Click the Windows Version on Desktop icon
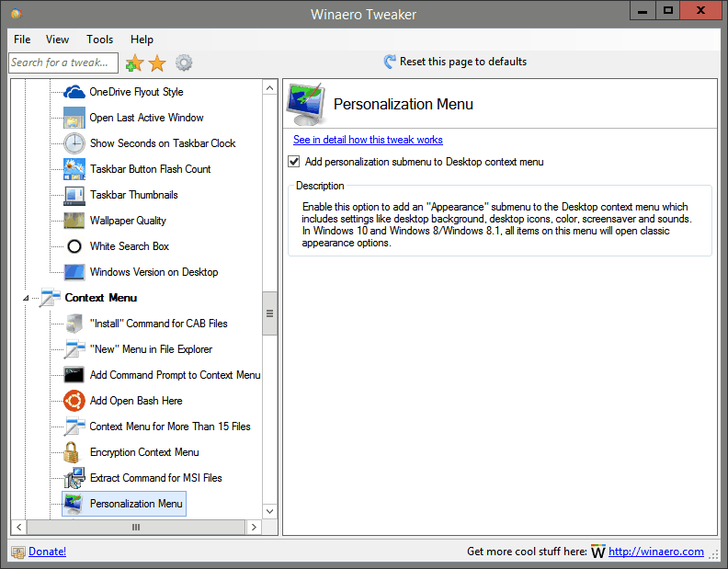The height and width of the screenshot is (569, 728). pos(74,272)
